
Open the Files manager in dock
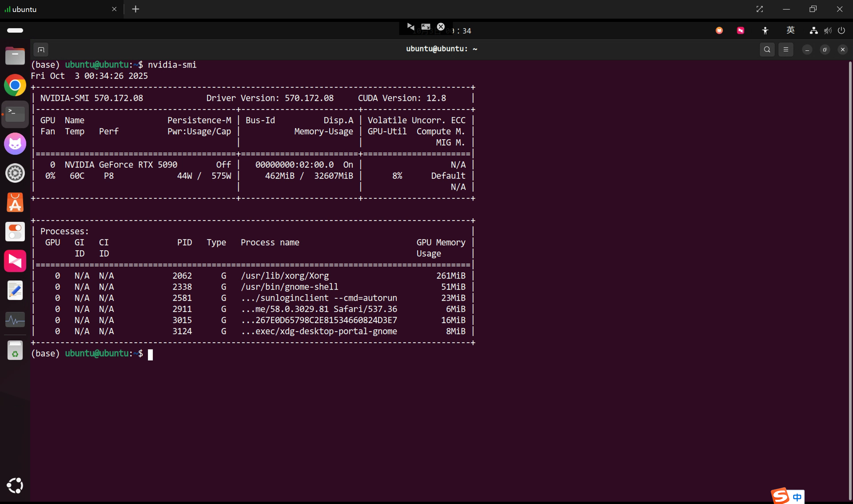click(x=15, y=56)
